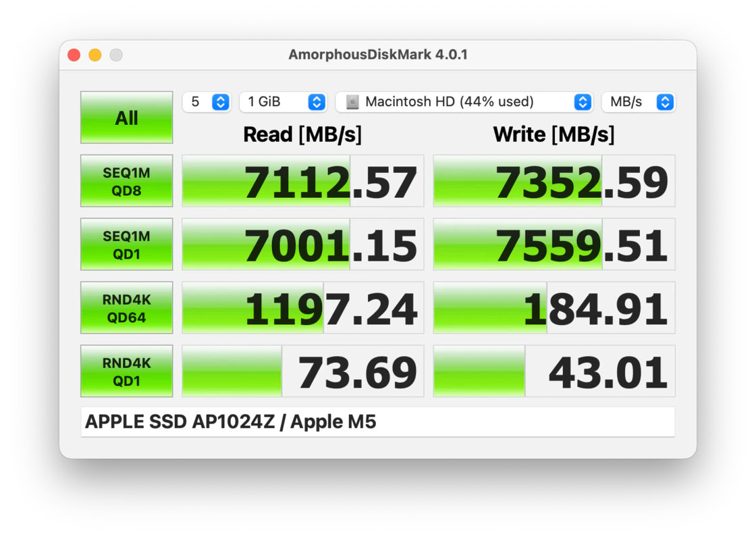Click the RND4K QD1 write value 43.01

554,372
